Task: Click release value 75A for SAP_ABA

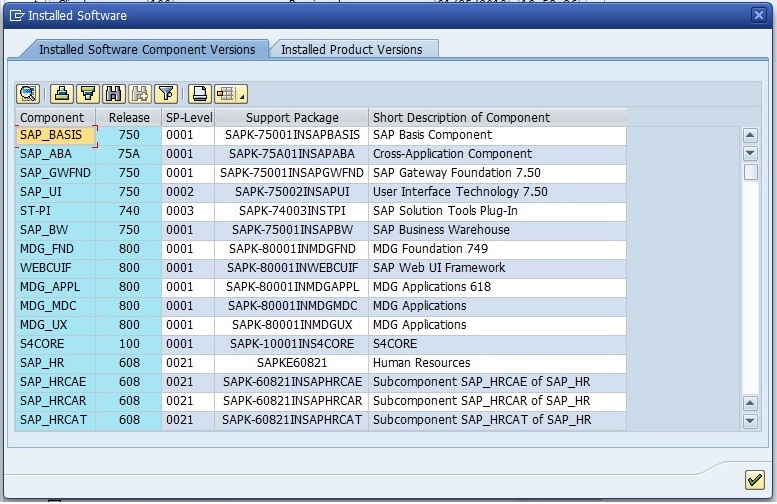Action: (x=128, y=154)
